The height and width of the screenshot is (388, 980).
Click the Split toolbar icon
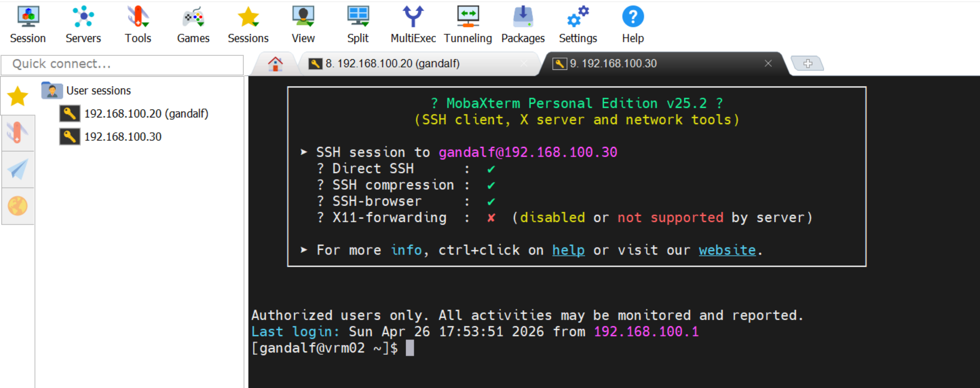click(357, 25)
